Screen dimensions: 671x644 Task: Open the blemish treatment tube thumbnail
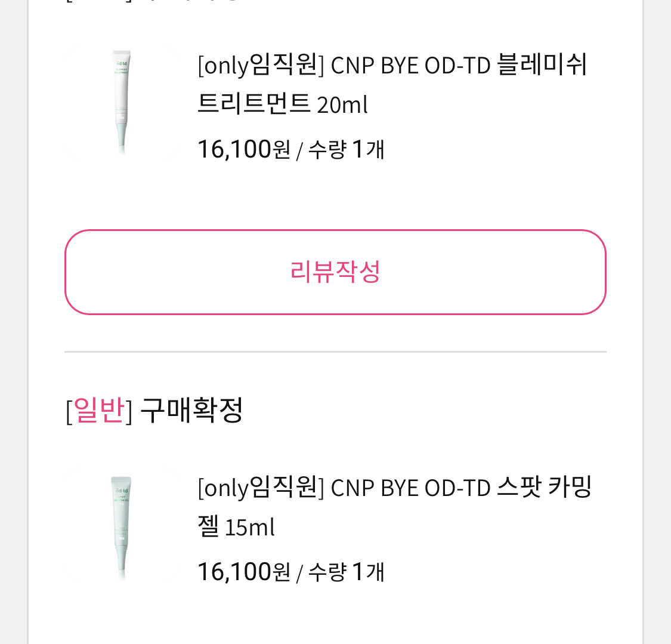(122, 102)
